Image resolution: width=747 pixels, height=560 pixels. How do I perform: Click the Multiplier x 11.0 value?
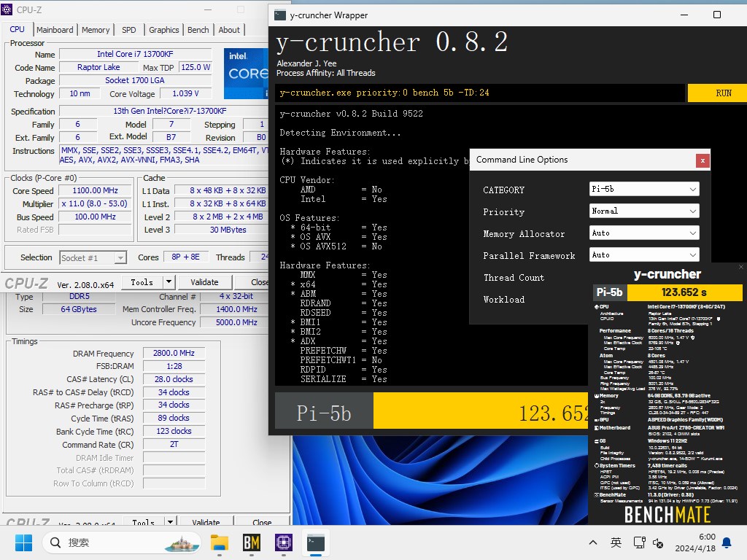(96, 204)
